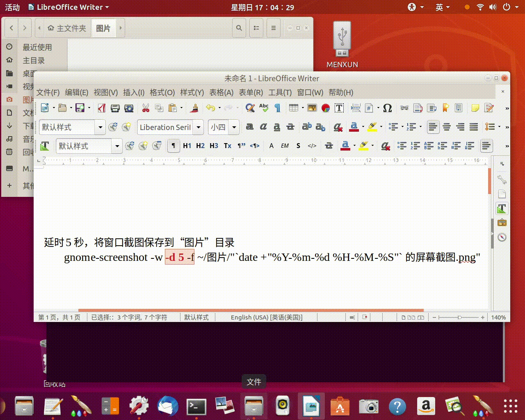
Task: Insert hyperlink chain icon
Action: coord(404,108)
